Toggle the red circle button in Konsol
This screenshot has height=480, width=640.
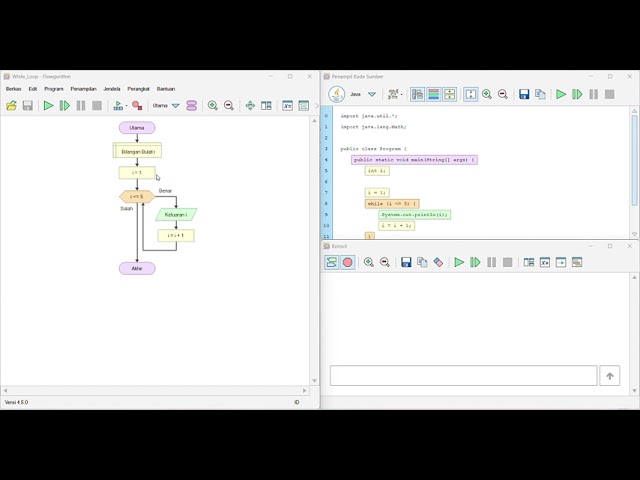[x=347, y=262]
